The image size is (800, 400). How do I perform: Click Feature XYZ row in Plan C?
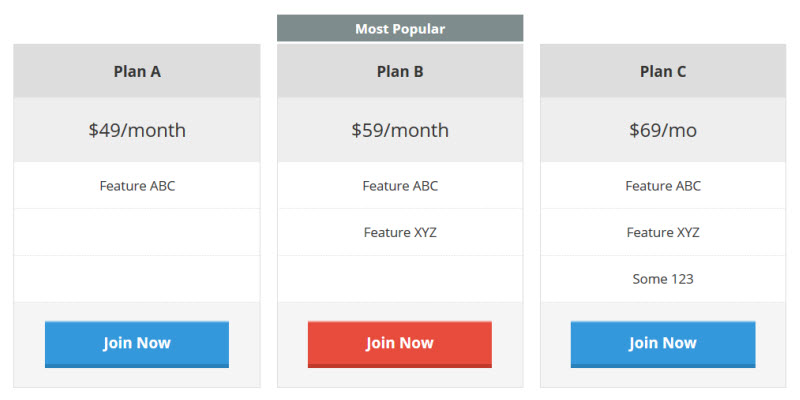(x=663, y=232)
